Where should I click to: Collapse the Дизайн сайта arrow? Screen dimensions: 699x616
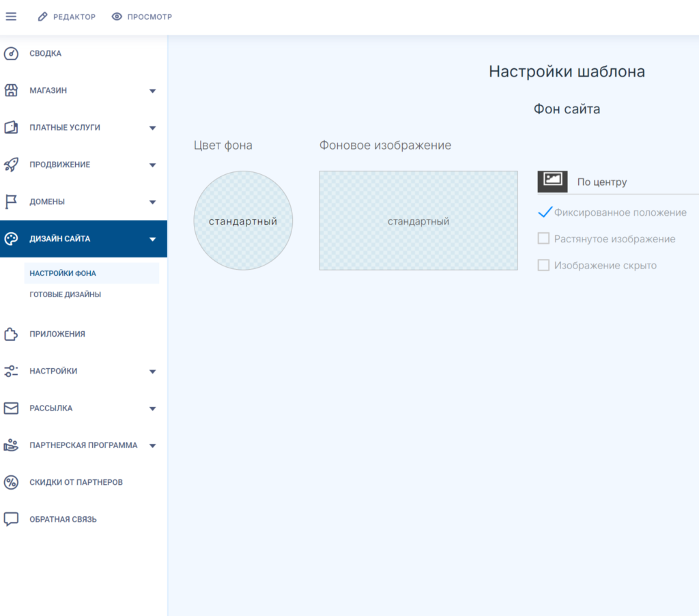point(152,239)
